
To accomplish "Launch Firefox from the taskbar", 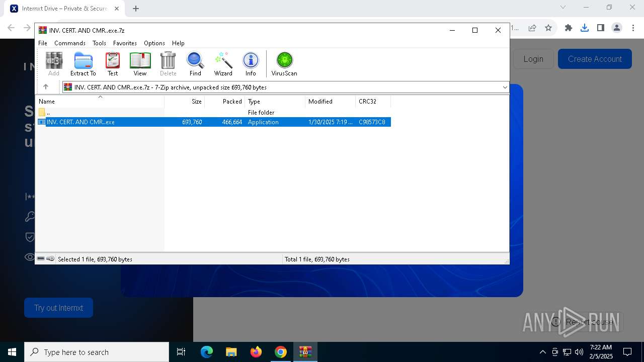I will point(256,352).
